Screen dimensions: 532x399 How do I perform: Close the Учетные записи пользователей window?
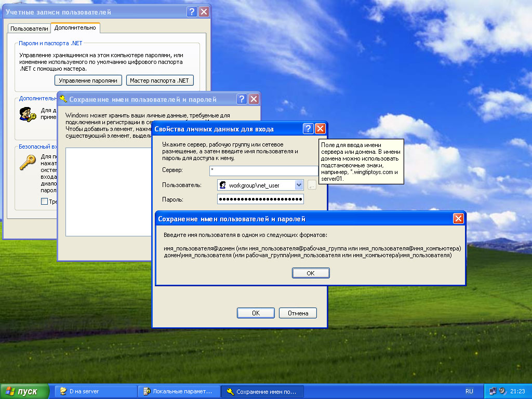(204, 12)
